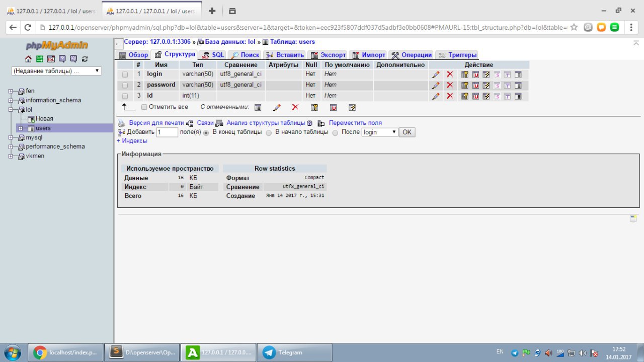The height and width of the screenshot is (362, 644).
Task: Check the id row checkbox
Action: pos(125,96)
